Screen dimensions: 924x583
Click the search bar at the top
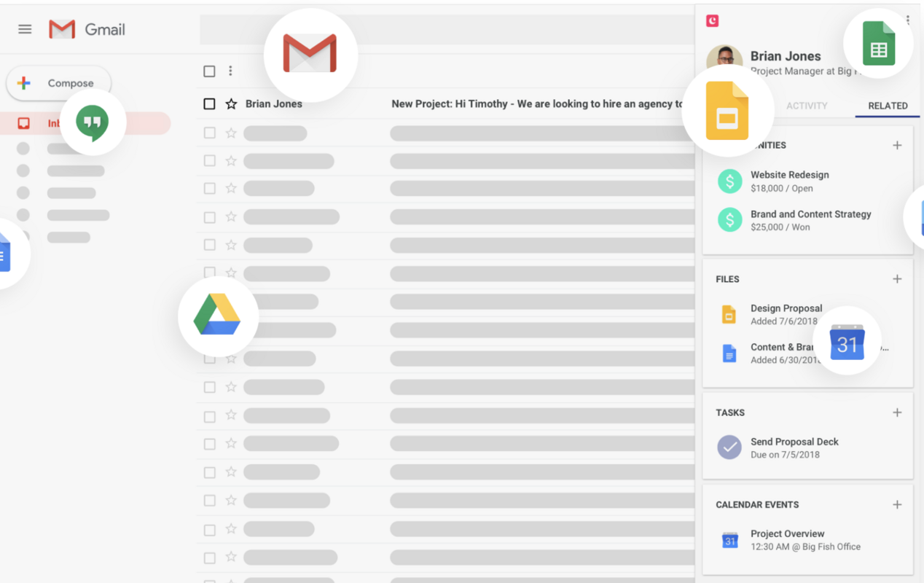tap(445, 29)
